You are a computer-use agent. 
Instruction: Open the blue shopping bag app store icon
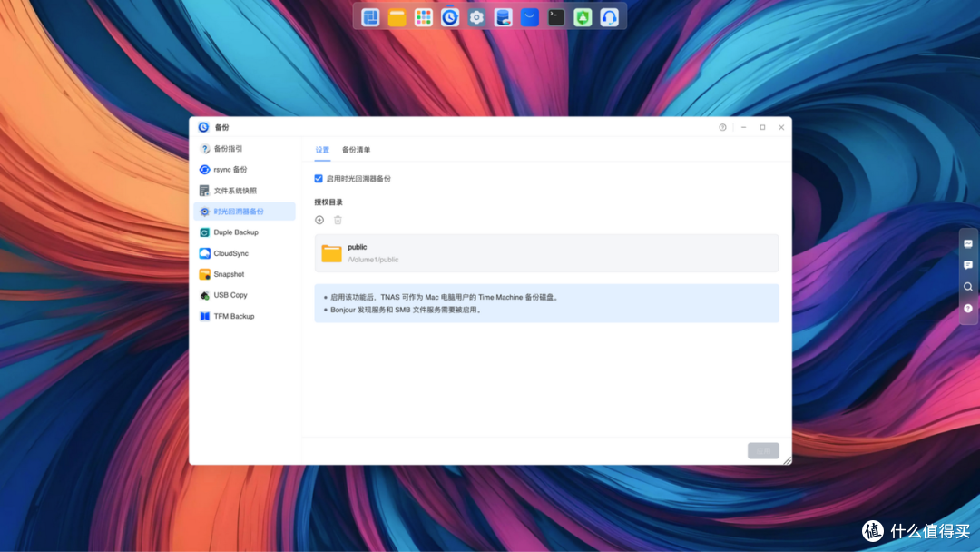[x=529, y=17]
